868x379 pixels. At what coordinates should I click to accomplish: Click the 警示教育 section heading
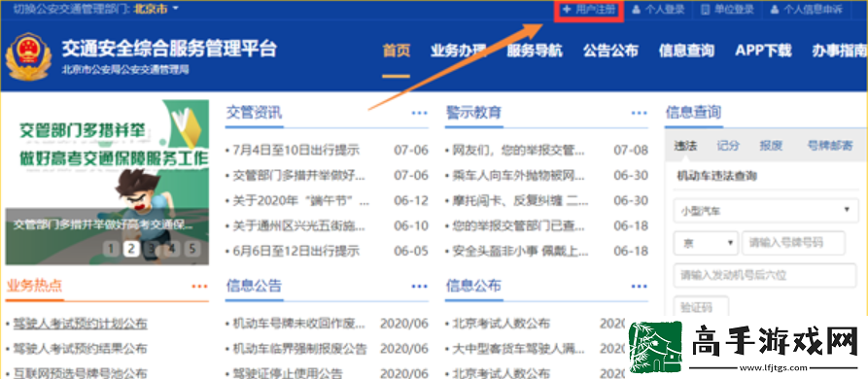point(474,113)
